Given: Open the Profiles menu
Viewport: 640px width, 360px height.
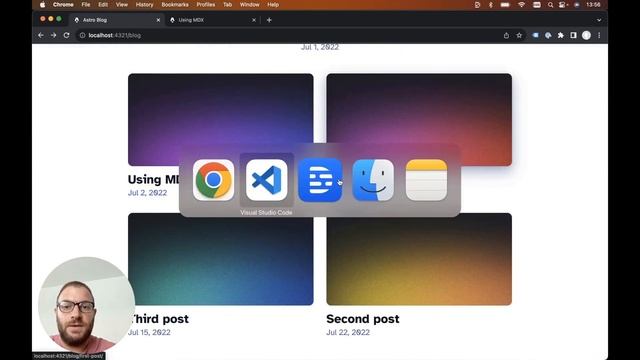Looking at the screenshot, I should pos(206,5).
